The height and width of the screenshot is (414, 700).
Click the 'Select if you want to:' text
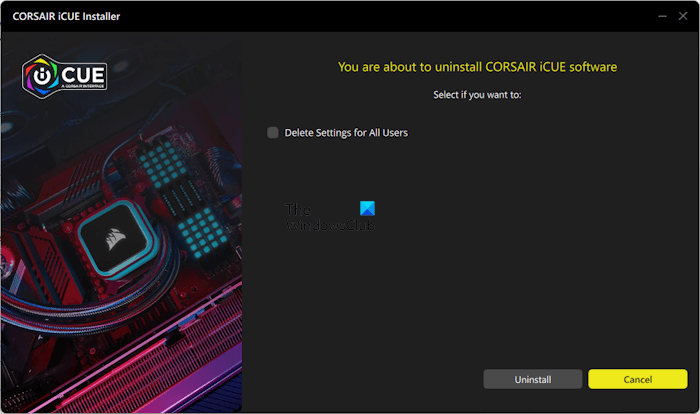pyautogui.click(x=477, y=95)
